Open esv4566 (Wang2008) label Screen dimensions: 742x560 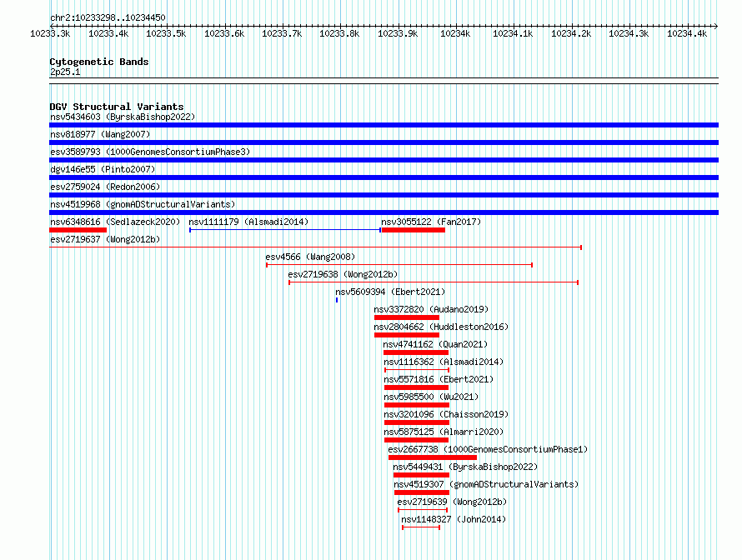point(310,257)
